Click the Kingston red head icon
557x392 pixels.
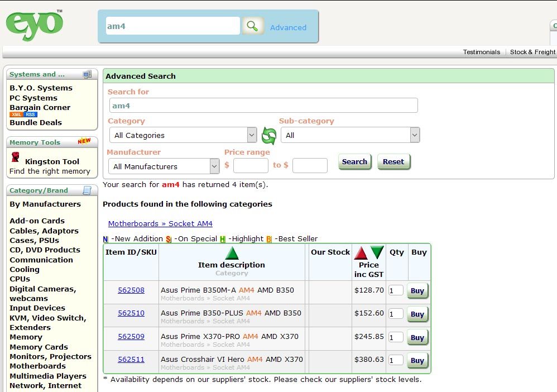pyautogui.click(x=15, y=157)
